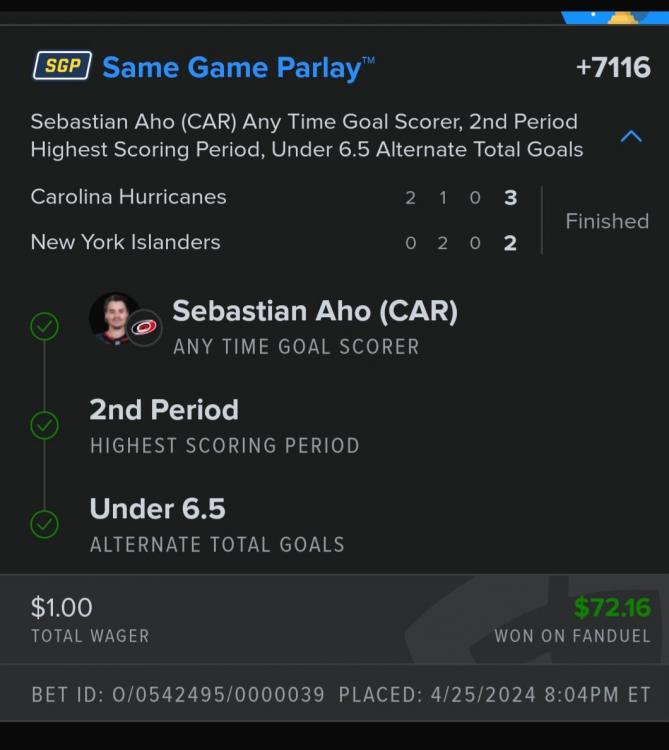
Task: Click the $1.00 total wager amount
Action: (x=62, y=607)
